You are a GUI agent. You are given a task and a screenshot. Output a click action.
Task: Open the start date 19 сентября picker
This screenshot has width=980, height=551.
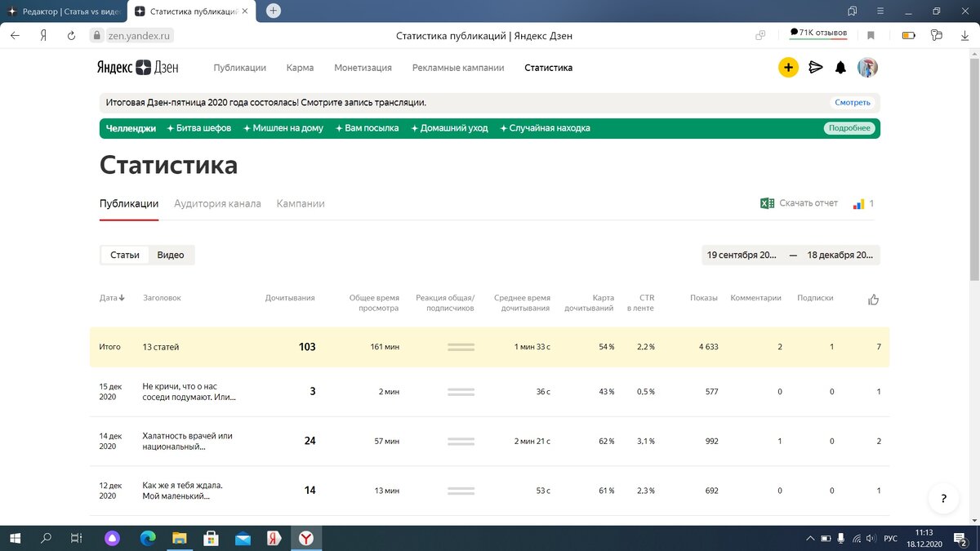742,255
